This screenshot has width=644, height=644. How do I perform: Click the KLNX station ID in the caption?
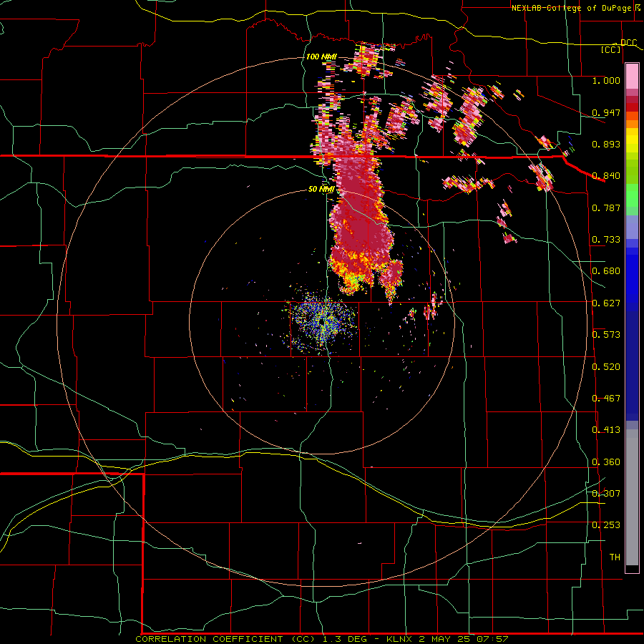click(x=401, y=639)
